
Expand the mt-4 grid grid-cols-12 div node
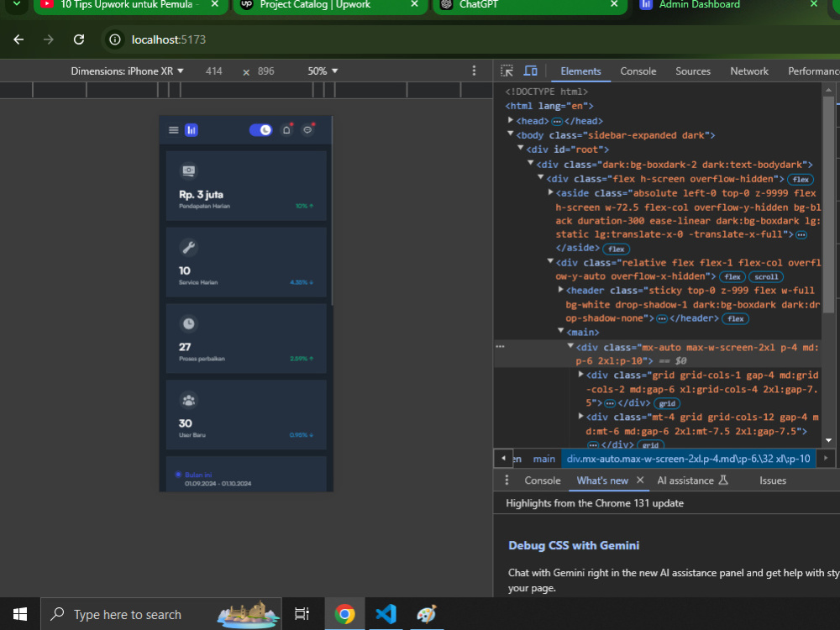(580, 417)
